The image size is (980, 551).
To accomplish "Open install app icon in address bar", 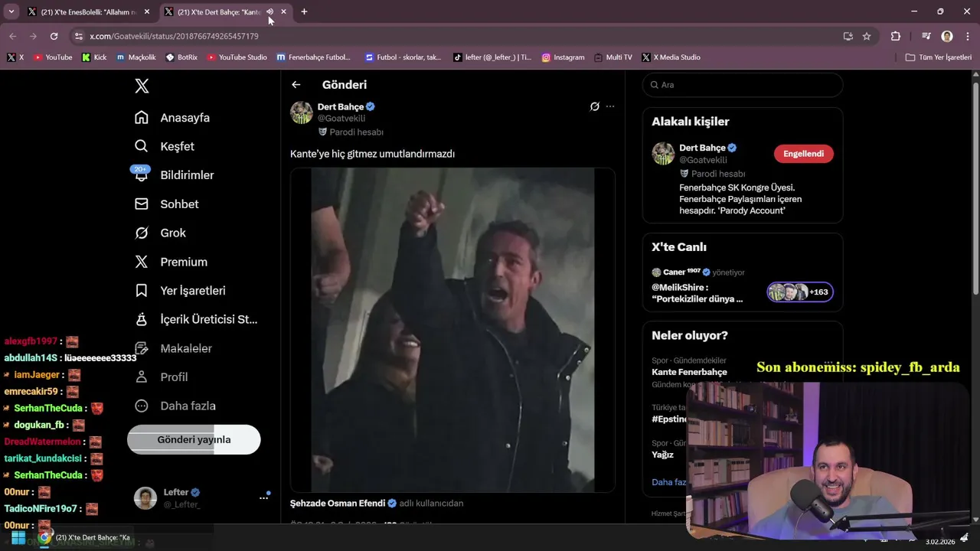I will tap(848, 36).
